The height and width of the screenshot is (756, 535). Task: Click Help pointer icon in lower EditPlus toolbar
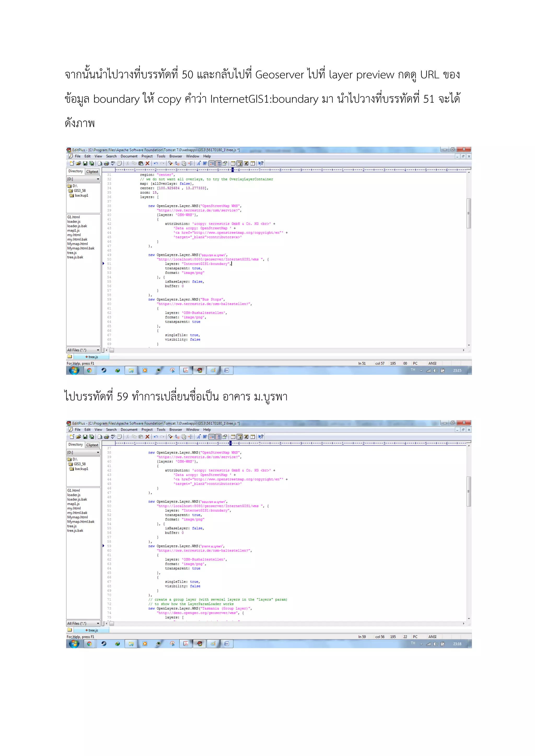(x=261, y=437)
